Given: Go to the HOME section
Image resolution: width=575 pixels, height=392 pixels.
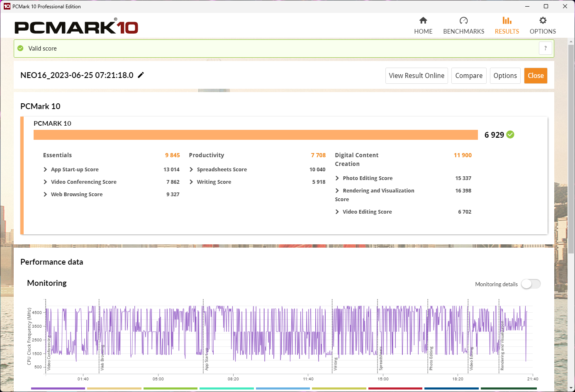Looking at the screenshot, I should pyautogui.click(x=423, y=26).
